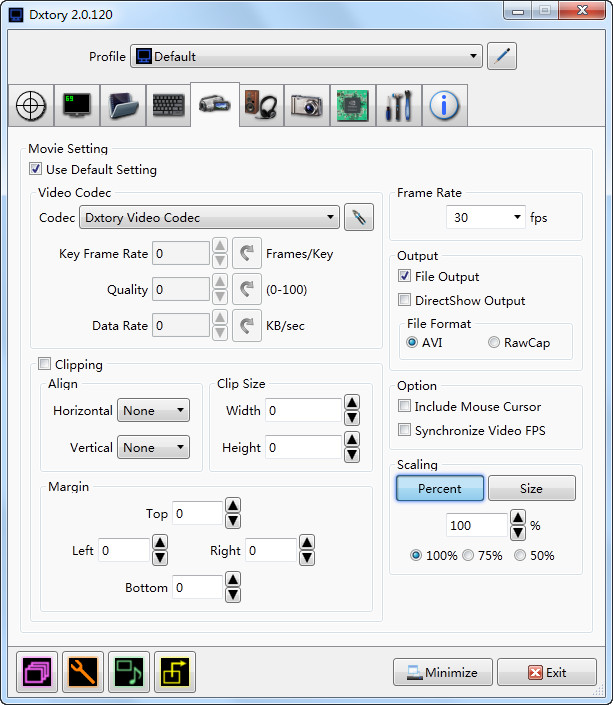The width and height of the screenshot is (613, 705).
Task: Click the clip Width input field
Action: [x=303, y=410]
